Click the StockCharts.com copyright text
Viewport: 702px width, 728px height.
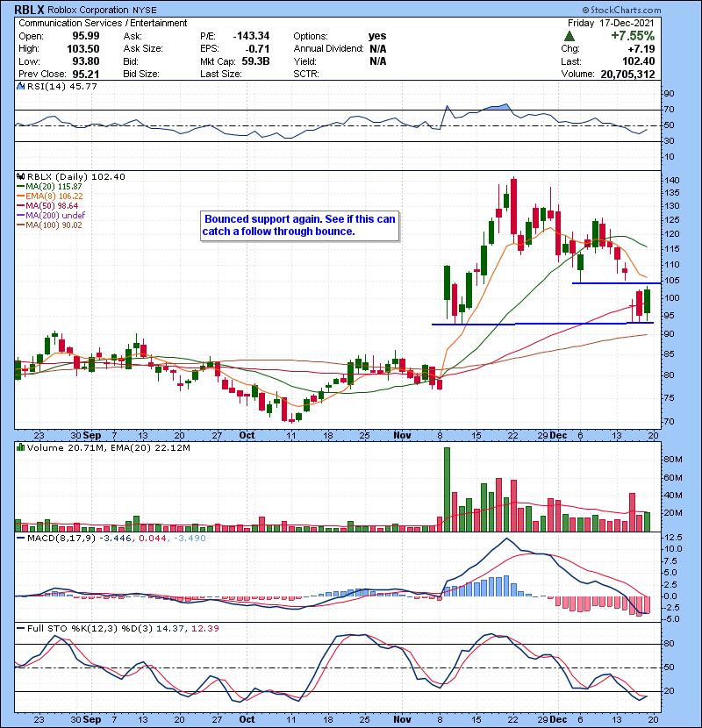pos(621,10)
